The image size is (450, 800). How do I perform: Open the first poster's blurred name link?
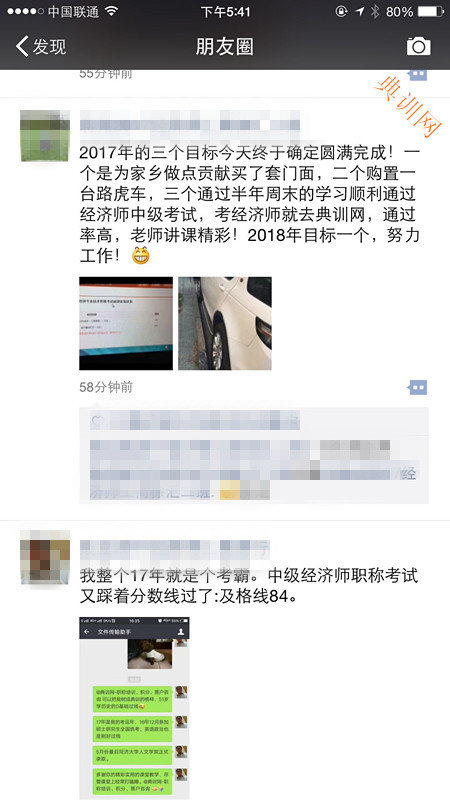189,121
